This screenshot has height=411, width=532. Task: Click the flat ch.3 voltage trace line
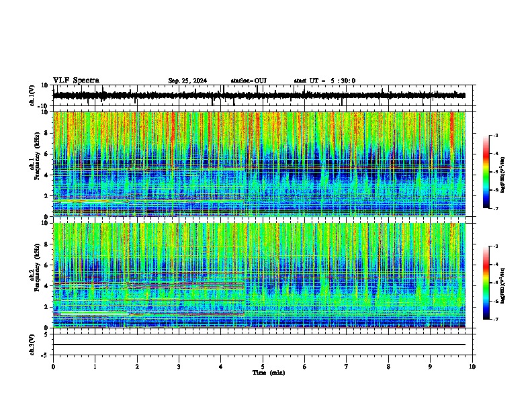click(259, 345)
